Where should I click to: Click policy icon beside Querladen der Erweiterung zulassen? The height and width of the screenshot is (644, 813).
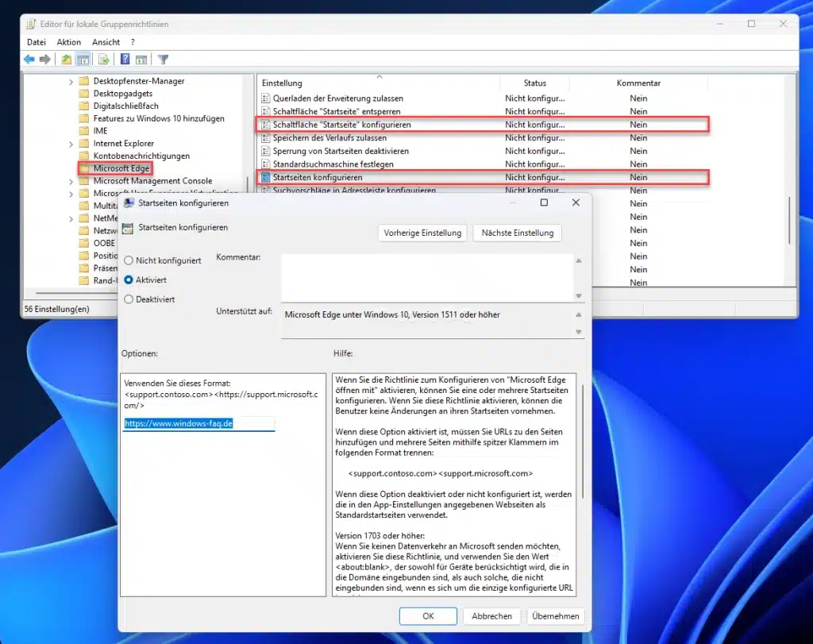point(265,98)
